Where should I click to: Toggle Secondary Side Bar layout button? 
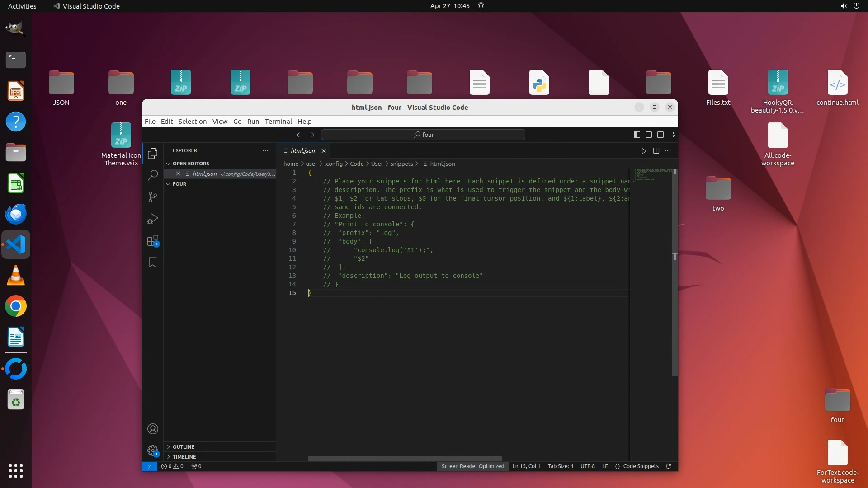pos(660,135)
